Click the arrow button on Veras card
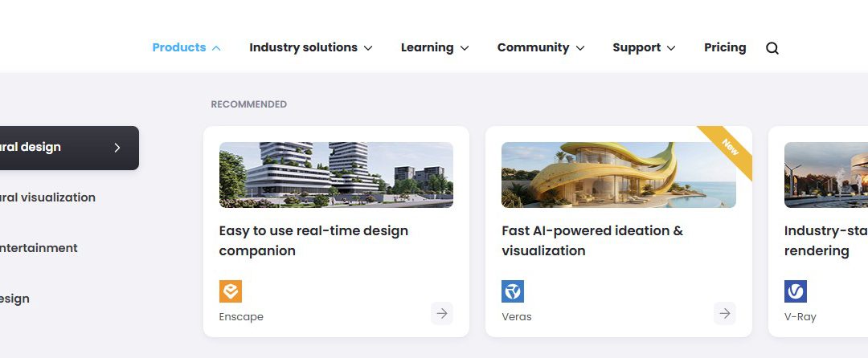 coord(725,313)
